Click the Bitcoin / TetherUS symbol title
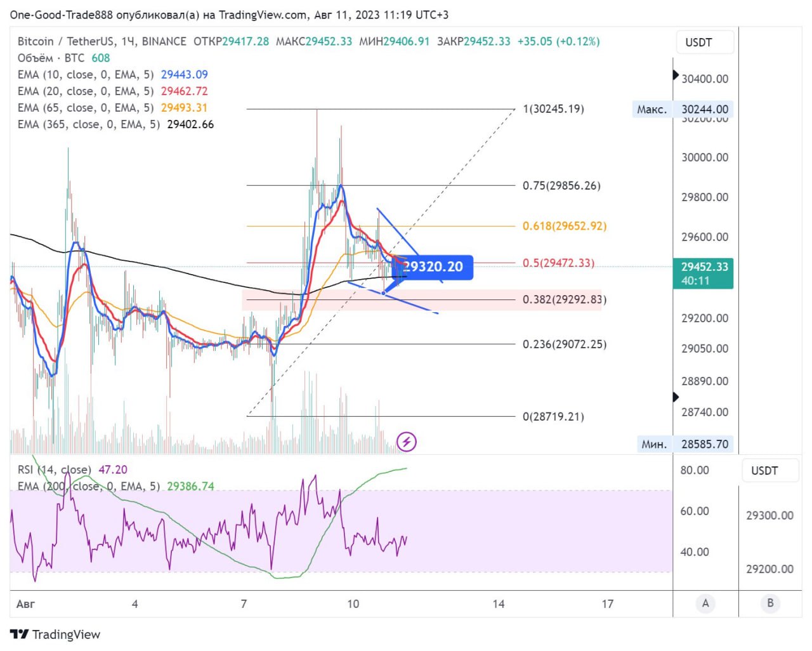Image resolution: width=812 pixels, height=651 pixels. point(67,41)
